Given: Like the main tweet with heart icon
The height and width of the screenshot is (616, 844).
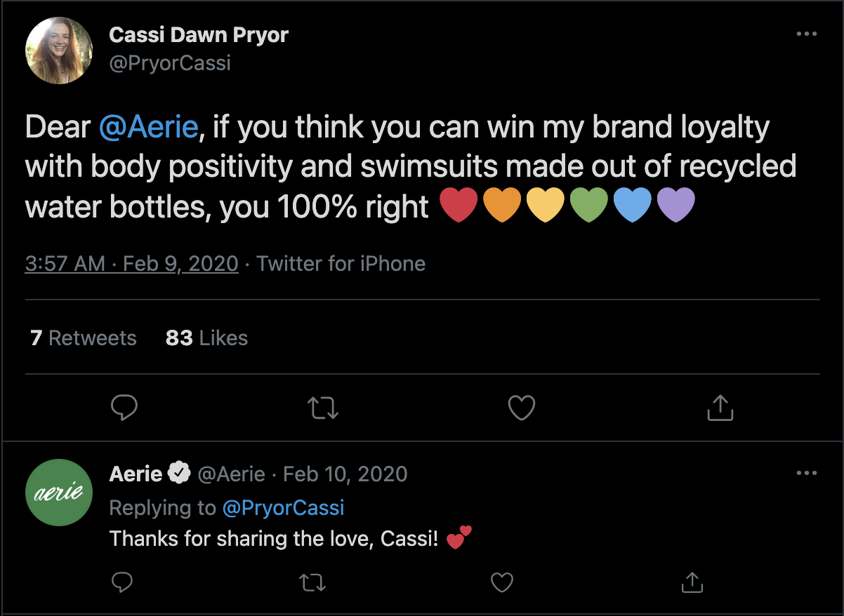Looking at the screenshot, I should coord(521,408).
